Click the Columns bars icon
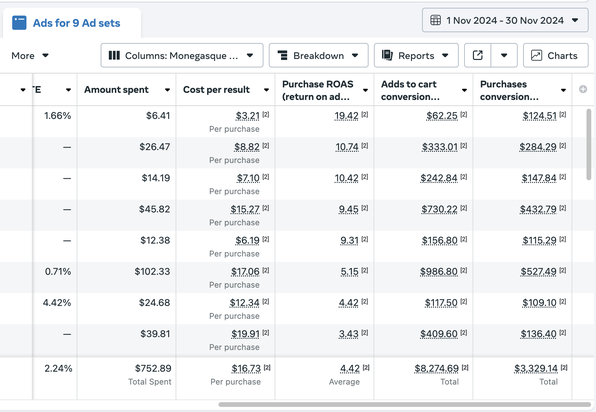The height and width of the screenshot is (412, 596). click(114, 55)
